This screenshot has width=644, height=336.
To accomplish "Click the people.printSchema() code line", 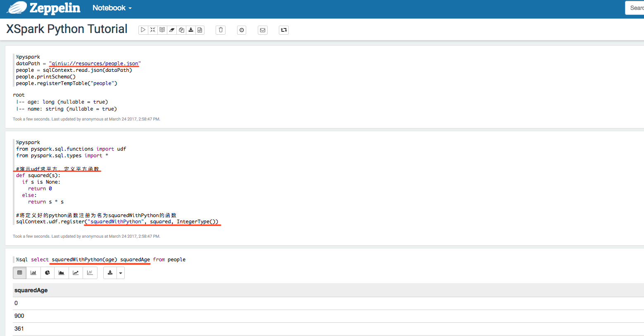I will tap(46, 77).
